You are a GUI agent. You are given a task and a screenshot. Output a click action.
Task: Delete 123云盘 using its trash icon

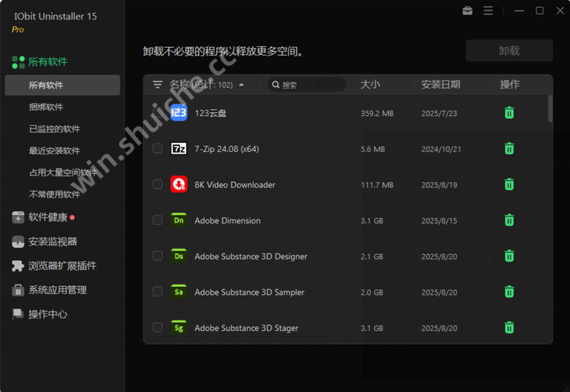click(509, 113)
